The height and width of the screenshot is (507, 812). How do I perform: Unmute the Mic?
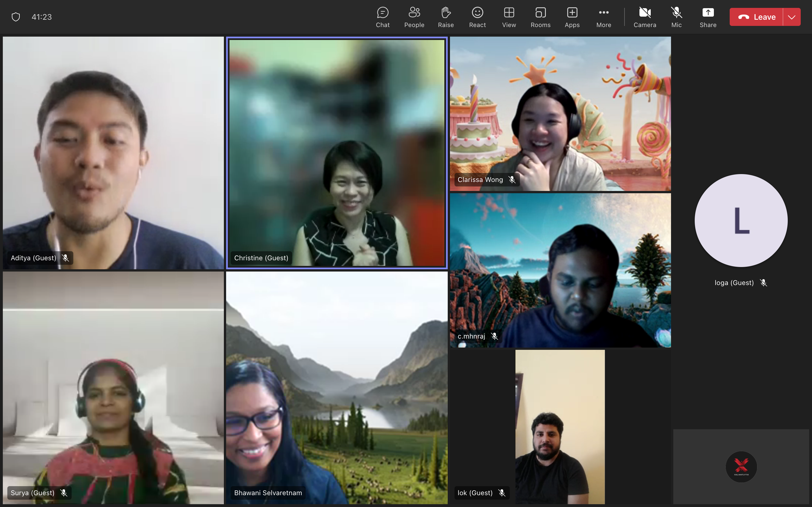(x=676, y=17)
